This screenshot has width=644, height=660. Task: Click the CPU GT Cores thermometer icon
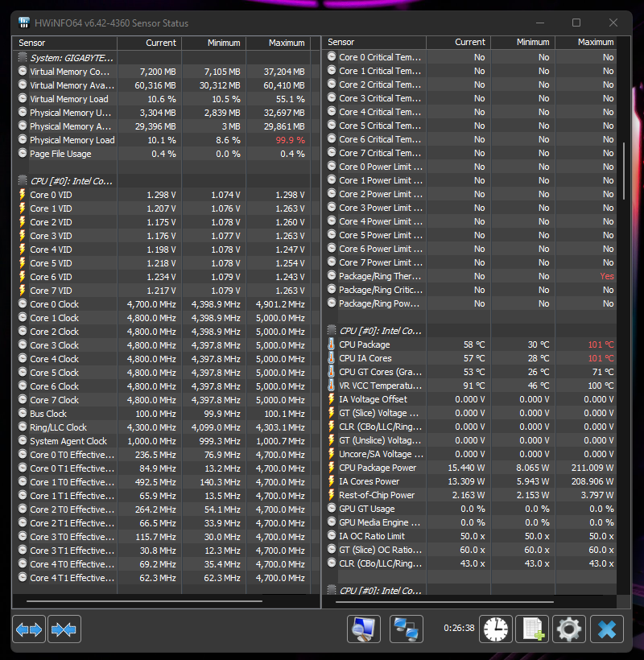point(332,372)
